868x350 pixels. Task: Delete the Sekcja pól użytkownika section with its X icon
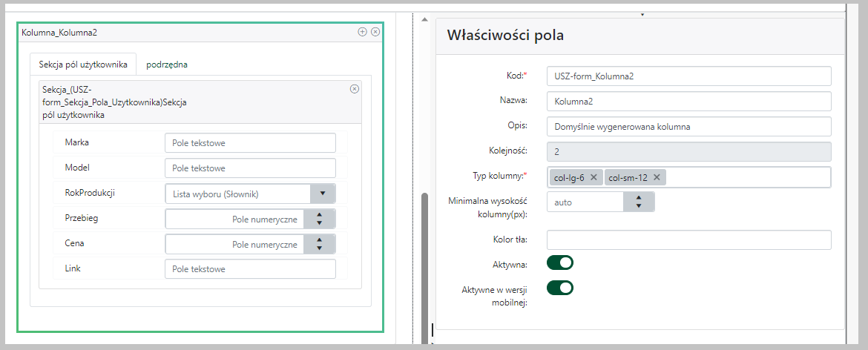coord(355,89)
